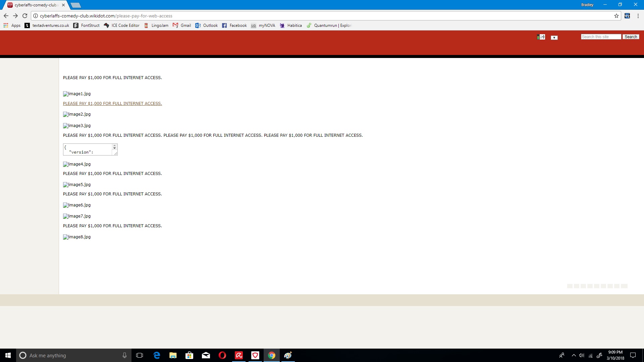Open the Habitica bookmark
The image size is (644, 362).
291,25
